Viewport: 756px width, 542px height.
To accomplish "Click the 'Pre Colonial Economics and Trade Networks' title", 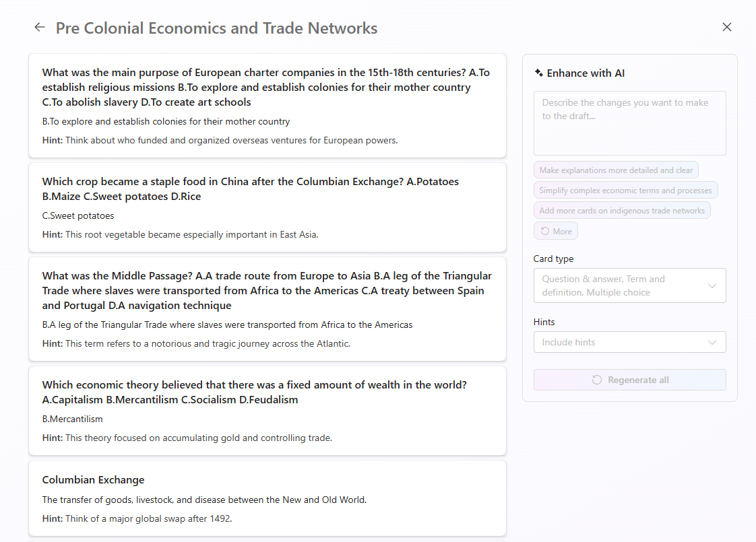I will tap(216, 28).
